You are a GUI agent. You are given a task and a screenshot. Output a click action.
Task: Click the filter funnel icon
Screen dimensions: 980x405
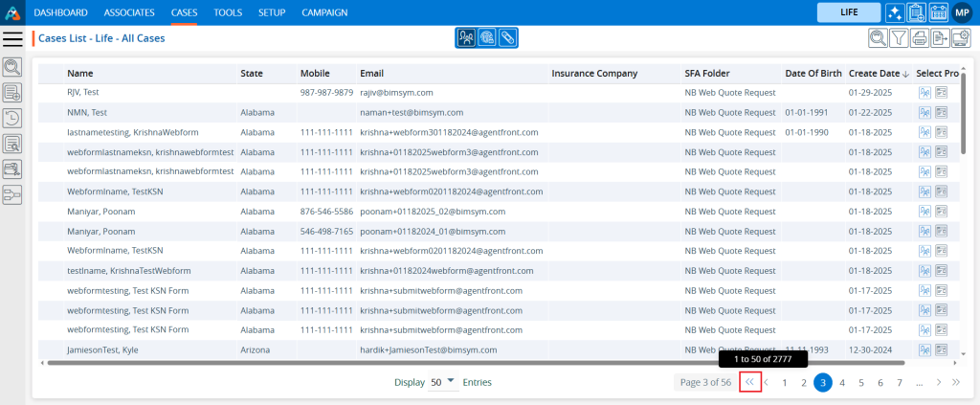pos(899,38)
